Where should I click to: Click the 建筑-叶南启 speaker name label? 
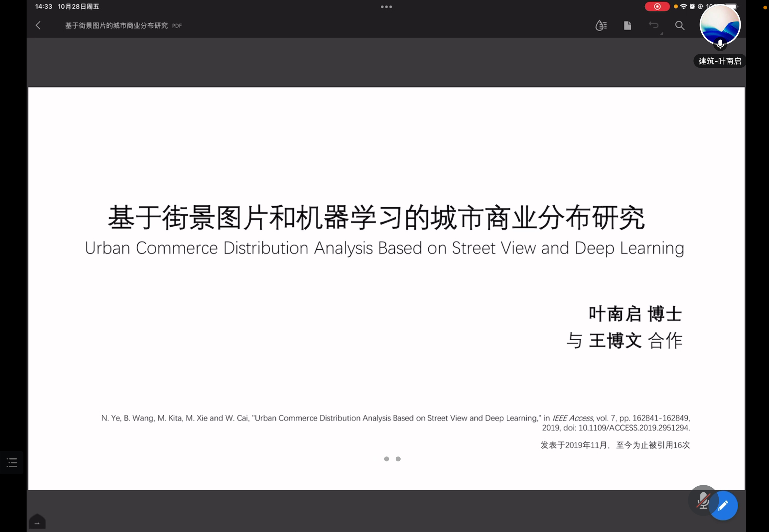[720, 61]
